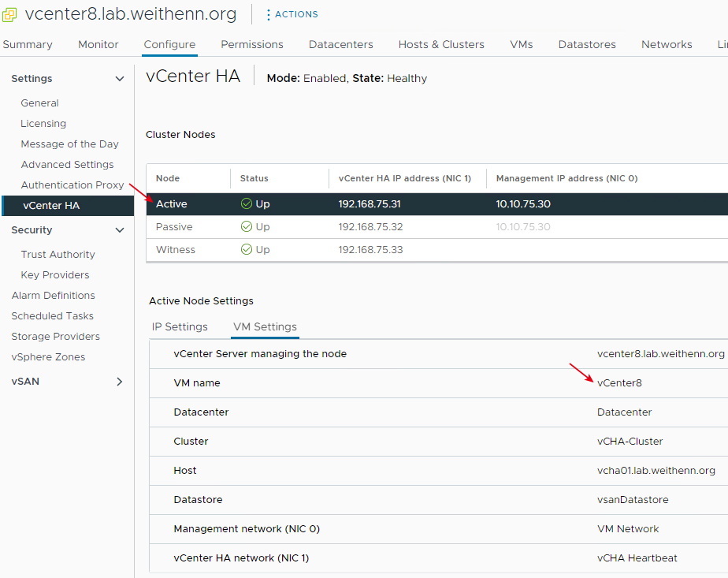Click vCenter HA IP address (NIC 1) header
The image size is (728, 578).
[404, 178]
